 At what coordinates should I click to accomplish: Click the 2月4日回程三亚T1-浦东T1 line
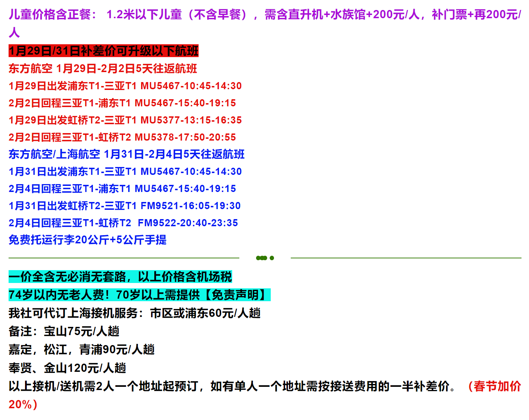pyautogui.click(x=122, y=189)
